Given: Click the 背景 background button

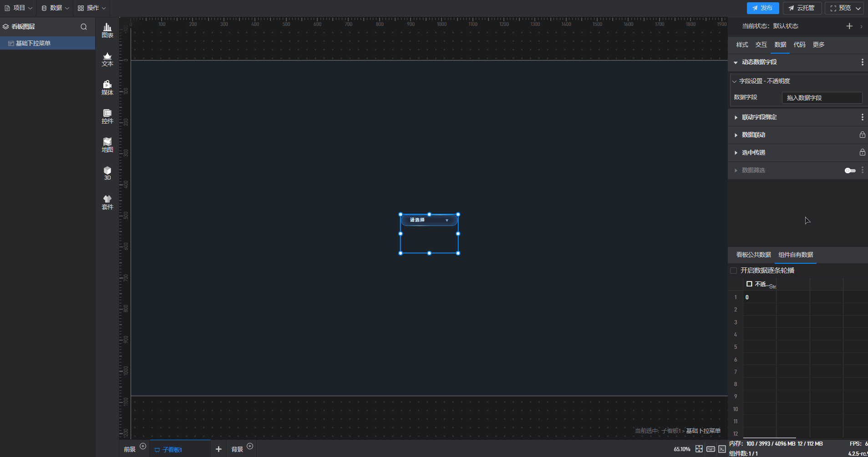Looking at the screenshot, I should 237,449.
